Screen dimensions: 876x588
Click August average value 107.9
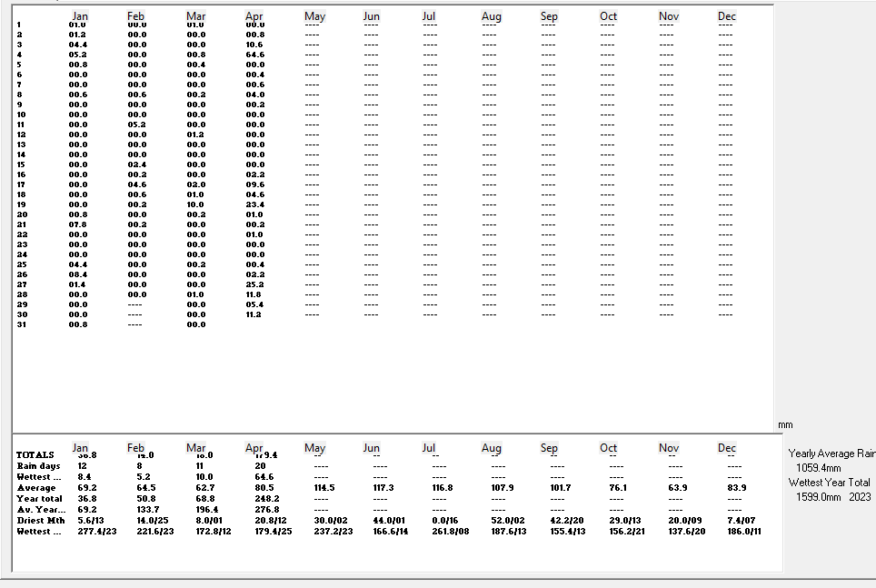tap(502, 488)
